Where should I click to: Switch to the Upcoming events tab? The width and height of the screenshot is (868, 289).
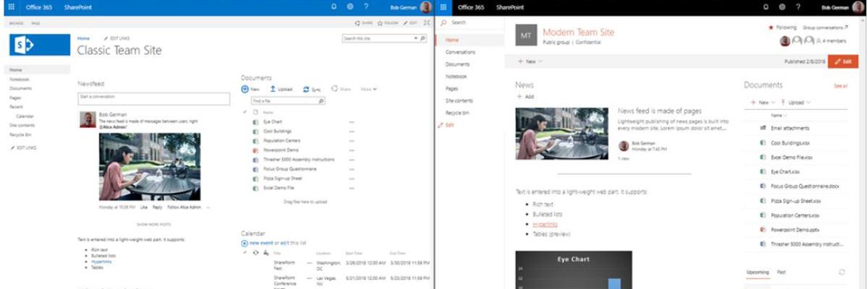758,272
